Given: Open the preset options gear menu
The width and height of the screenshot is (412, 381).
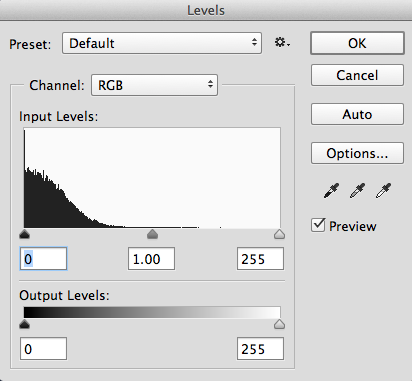Looking at the screenshot, I should pyautogui.click(x=282, y=43).
